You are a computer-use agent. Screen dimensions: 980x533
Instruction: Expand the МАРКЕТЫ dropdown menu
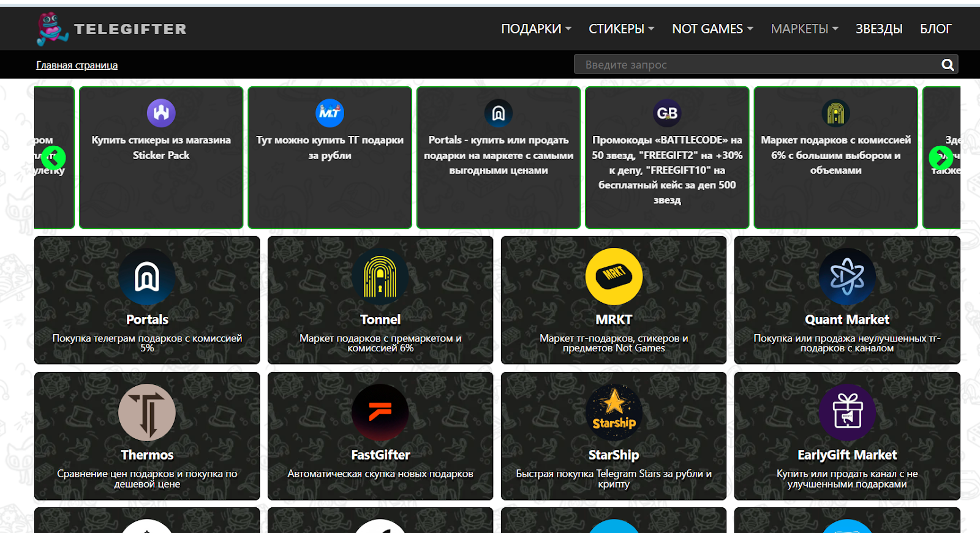(804, 29)
